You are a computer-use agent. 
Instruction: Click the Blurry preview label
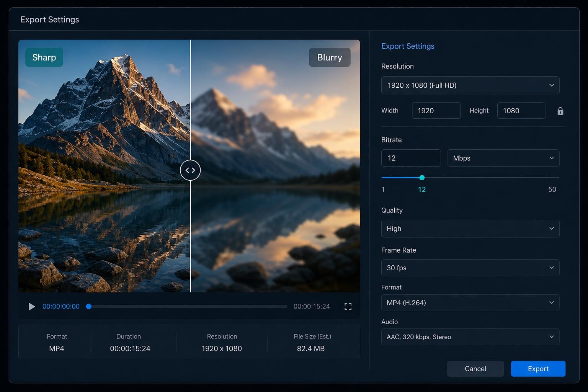click(330, 57)
